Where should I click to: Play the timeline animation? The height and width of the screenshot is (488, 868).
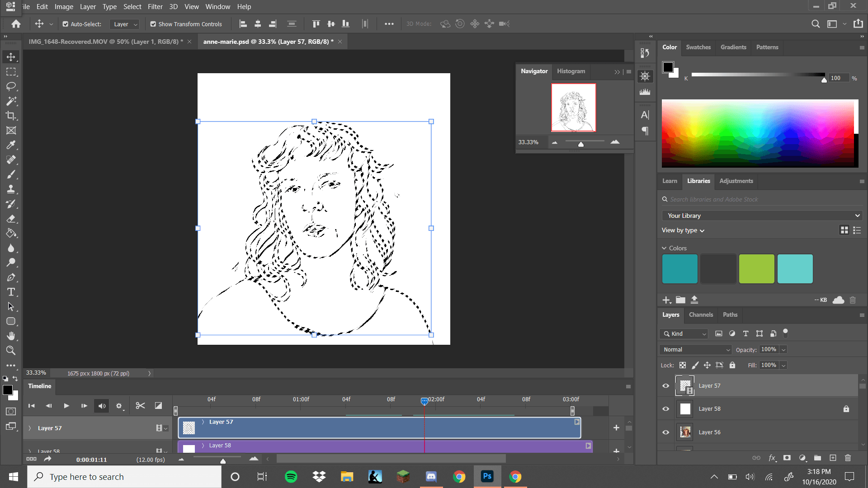point(66,406)
